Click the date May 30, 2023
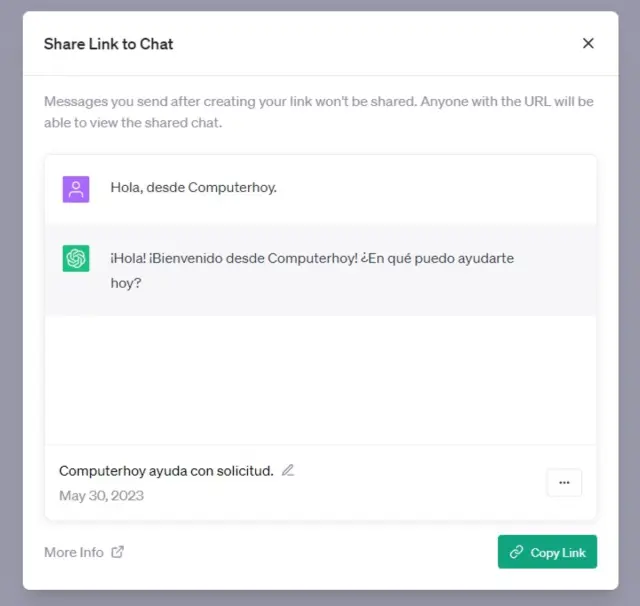The width and height of the screenshot is (640, 606). (101, 495)
